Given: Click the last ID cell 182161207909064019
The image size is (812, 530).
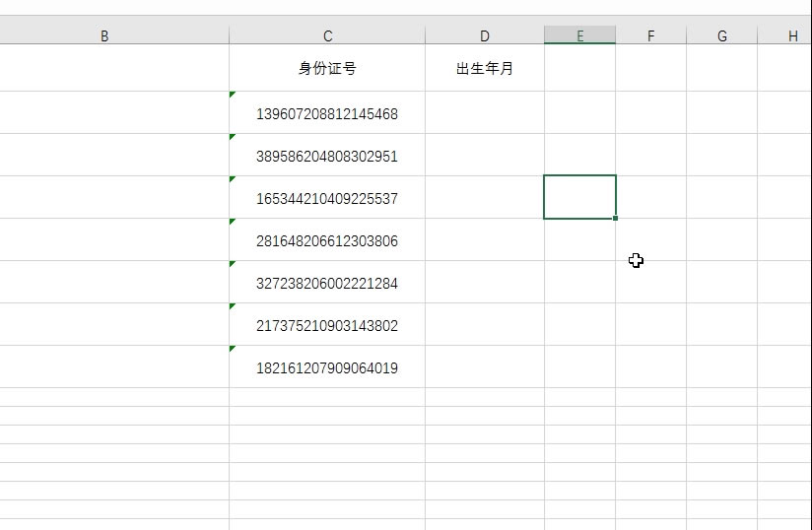Looking at the screenshot, I should click(327, 368).
